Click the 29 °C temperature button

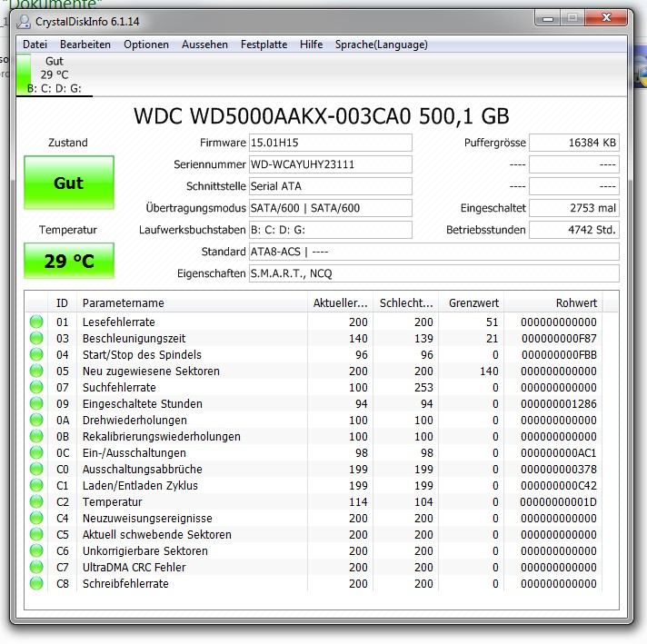click(x=69, y=261)
